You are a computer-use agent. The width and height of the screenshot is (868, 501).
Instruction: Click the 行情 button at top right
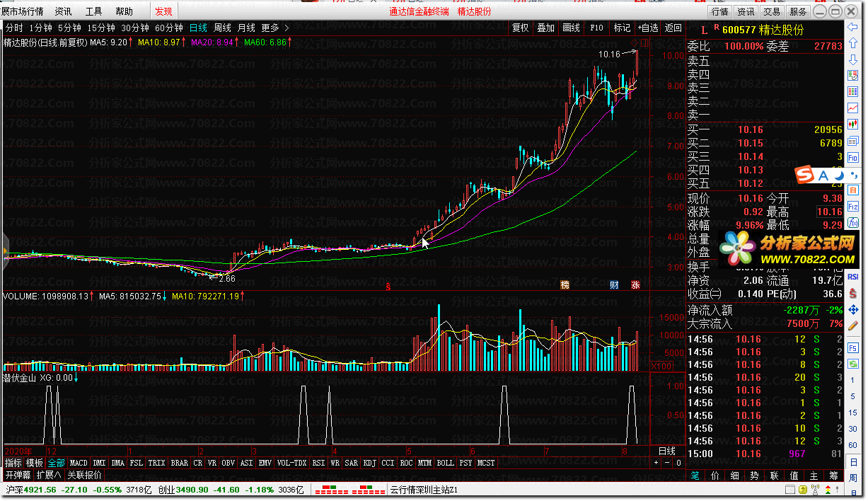pyautogui.click(x=720, y=11)
